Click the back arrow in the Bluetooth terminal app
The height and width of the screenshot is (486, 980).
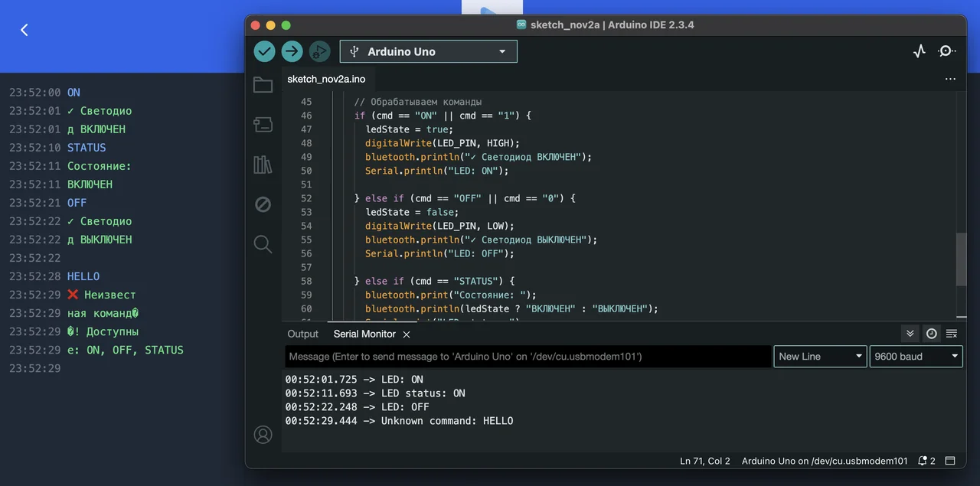pos(24,30)
